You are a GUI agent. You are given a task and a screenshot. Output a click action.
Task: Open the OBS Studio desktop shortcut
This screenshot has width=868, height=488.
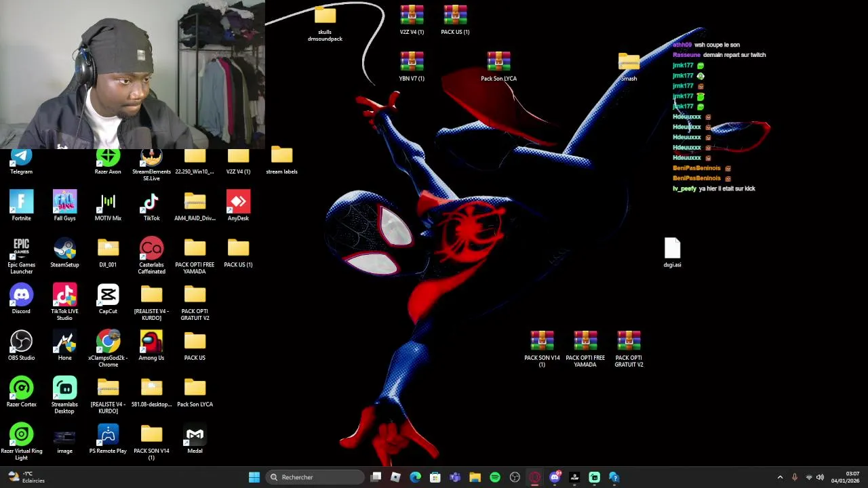click(21, 346)
